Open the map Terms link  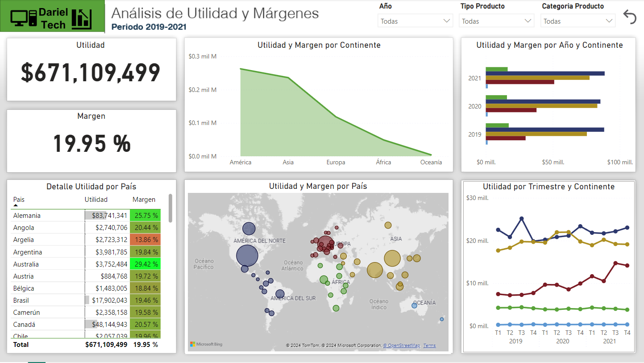429,346
